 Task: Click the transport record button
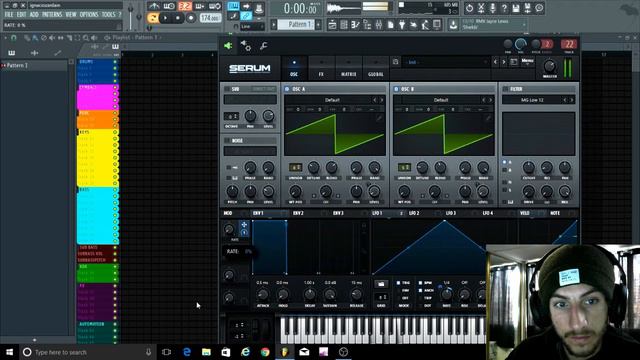click(x=191, y=18)
